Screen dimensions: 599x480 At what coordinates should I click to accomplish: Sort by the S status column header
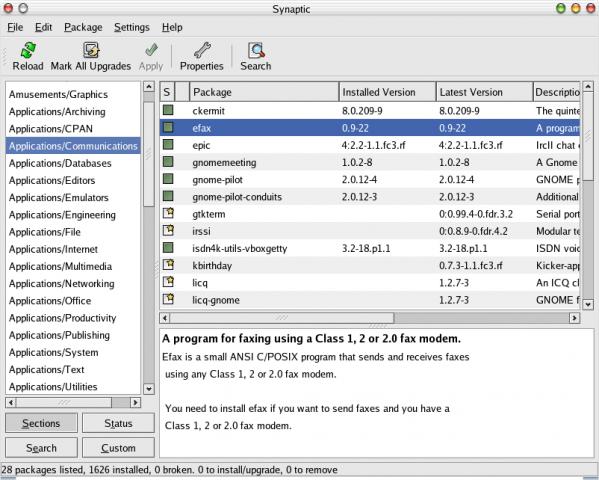[167, 92]
